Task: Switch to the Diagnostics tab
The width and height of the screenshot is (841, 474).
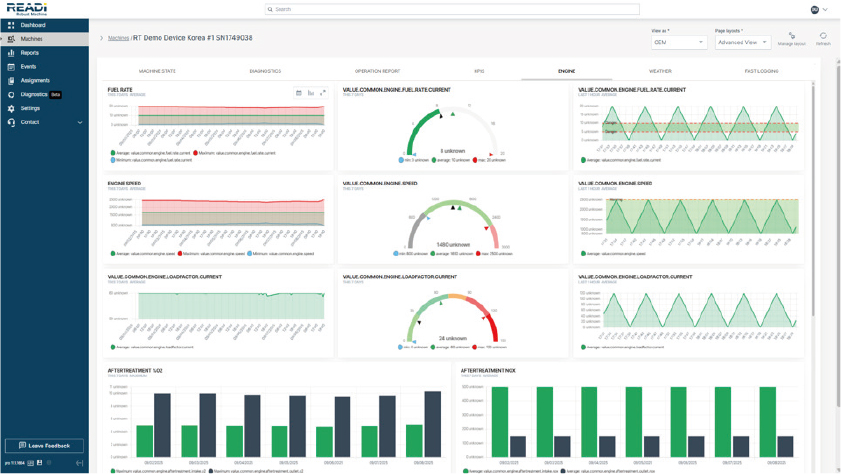Action: (265, 71)
